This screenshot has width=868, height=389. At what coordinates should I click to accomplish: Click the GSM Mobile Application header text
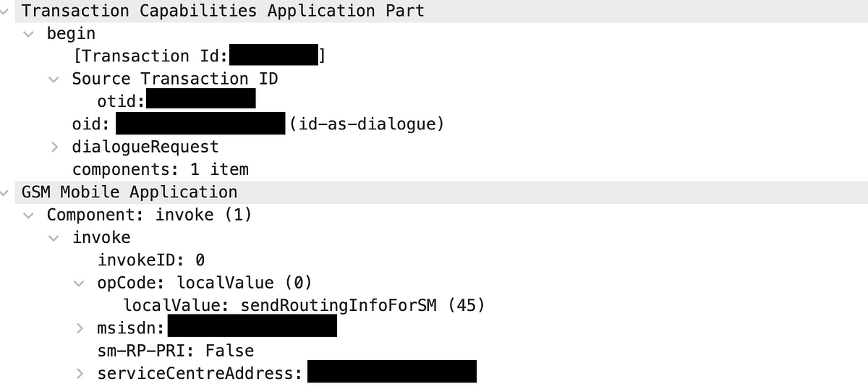(x=129, y=192)
